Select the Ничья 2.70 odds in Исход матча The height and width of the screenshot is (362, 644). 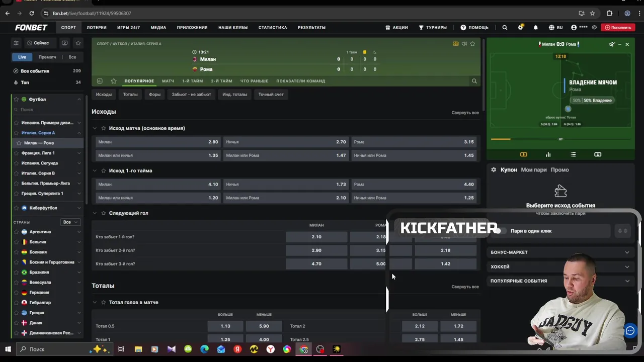(286, 142)
